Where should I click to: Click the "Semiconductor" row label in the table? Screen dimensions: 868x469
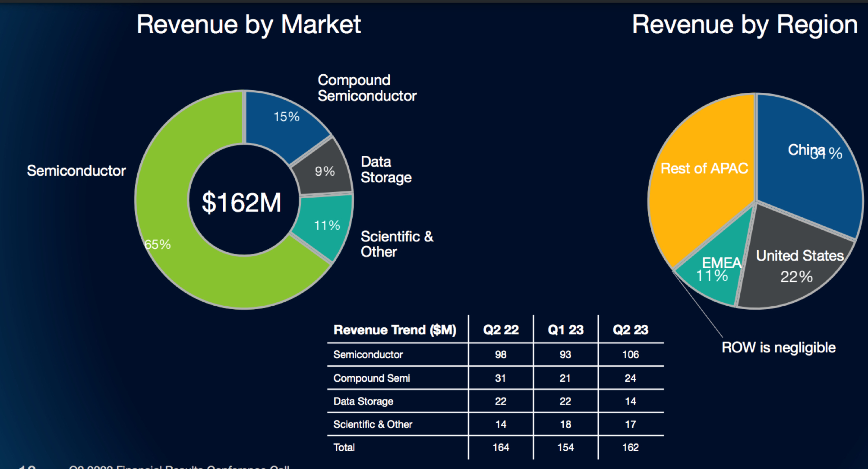click(368, 355)
